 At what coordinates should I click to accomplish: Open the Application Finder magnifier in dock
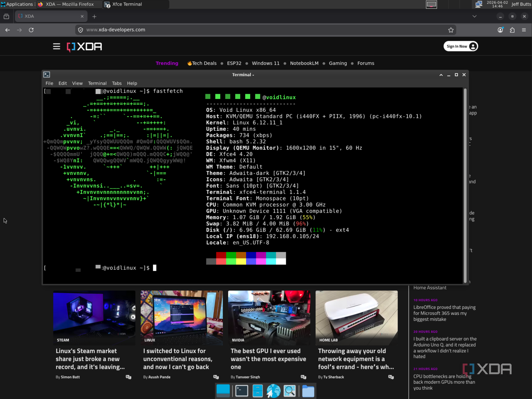click(x=290, y=391)
